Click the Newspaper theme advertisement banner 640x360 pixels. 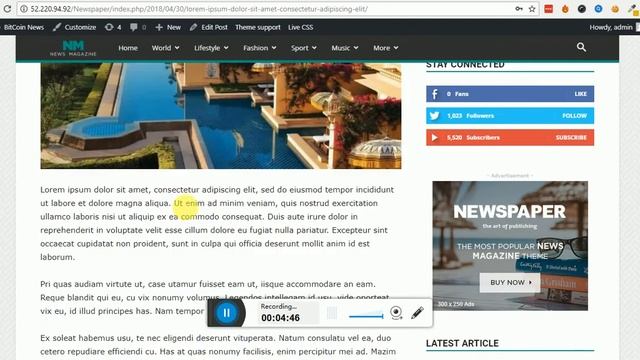(x=510, y=246)
